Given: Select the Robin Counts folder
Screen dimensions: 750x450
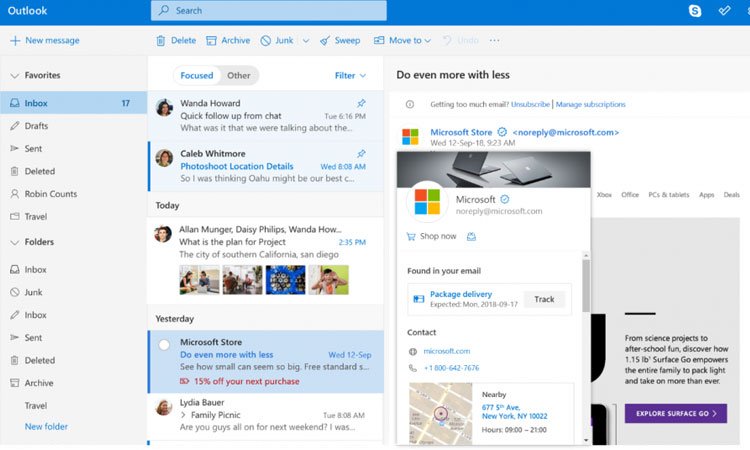Looking at the screenshot, I should (52, 194).
